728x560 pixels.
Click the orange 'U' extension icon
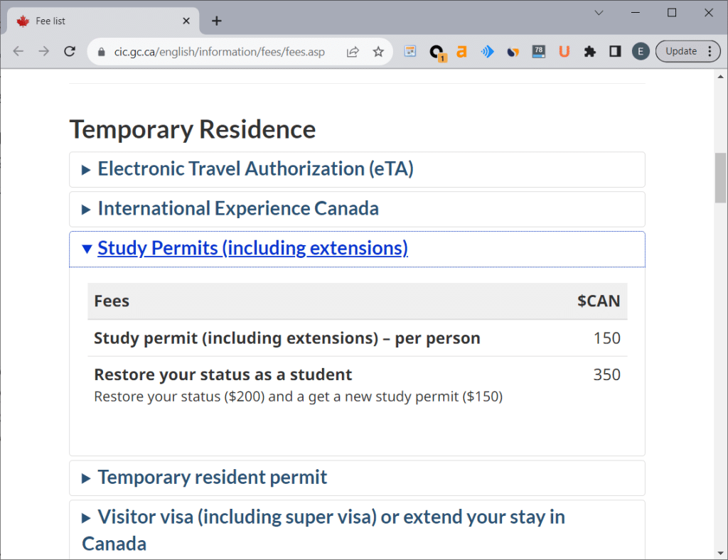click(x=564, y=51)
